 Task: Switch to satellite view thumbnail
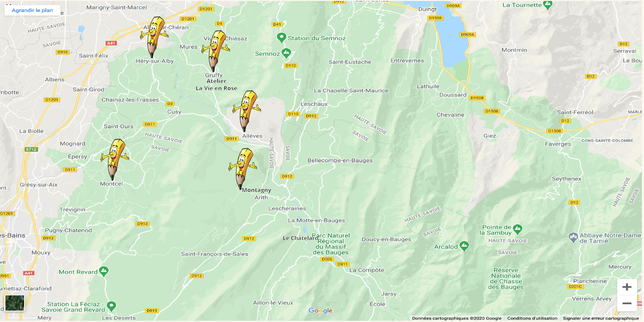click(15, 303)
